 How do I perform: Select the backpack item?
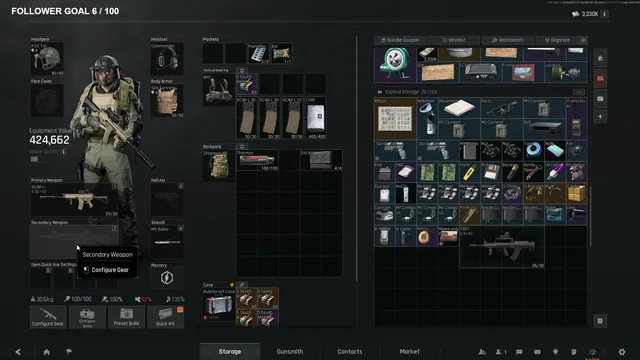pos(218,166)
